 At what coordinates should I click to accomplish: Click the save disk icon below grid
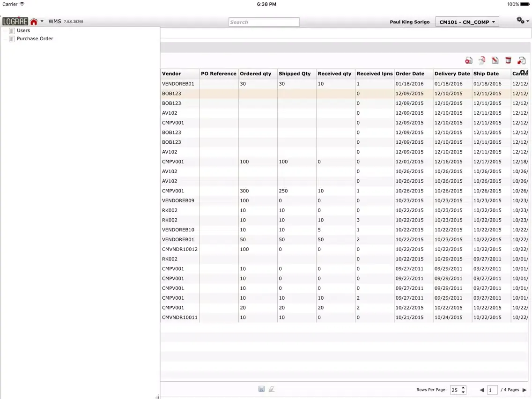point(261,389)
